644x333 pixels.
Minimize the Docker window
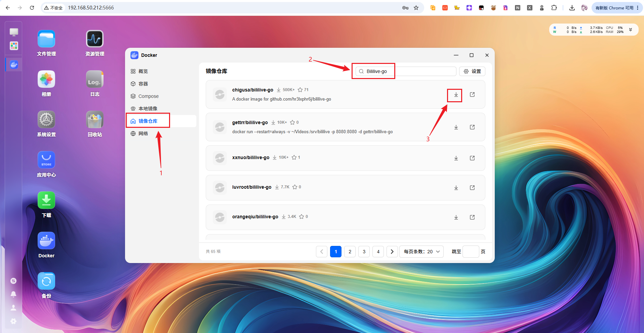pos(456,55)
